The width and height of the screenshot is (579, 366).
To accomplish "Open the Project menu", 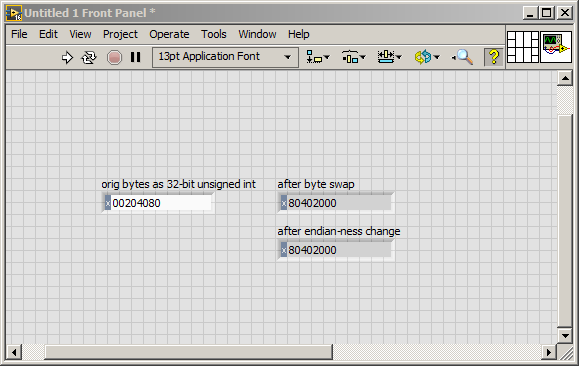I will coord(120,34).
